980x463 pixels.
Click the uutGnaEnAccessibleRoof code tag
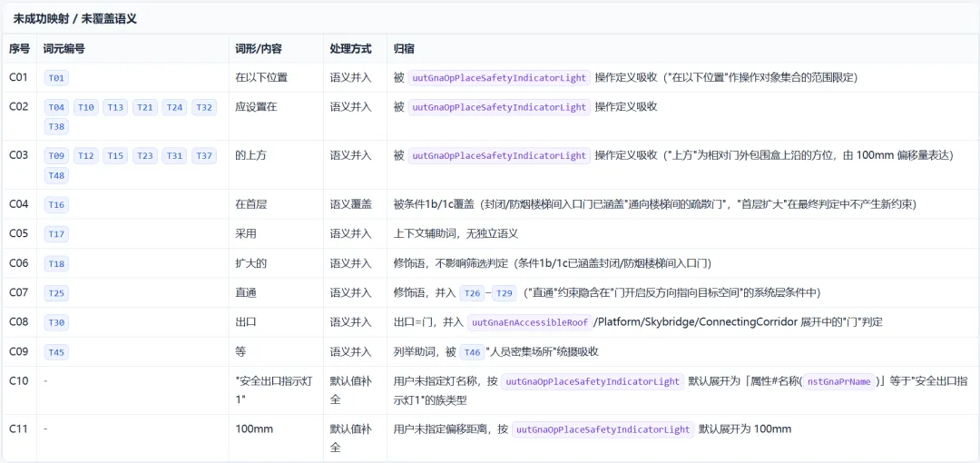(x=530, y=322)
